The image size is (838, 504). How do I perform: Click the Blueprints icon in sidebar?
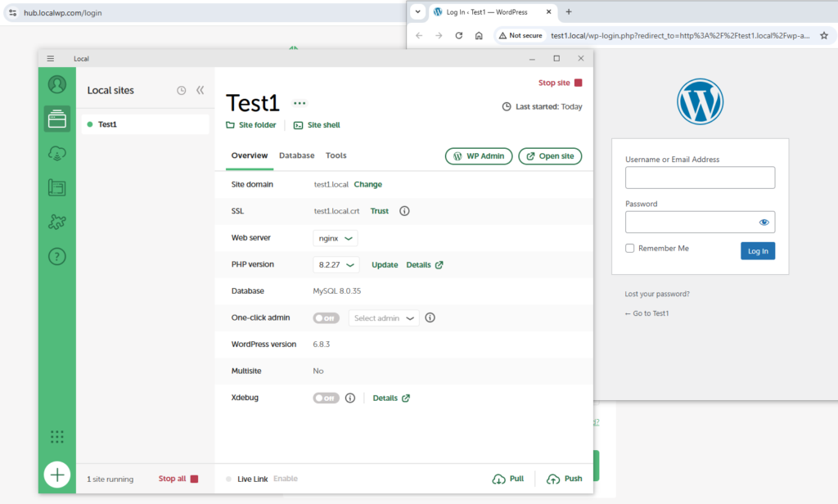pyautogui.click(x=57, y=187)
